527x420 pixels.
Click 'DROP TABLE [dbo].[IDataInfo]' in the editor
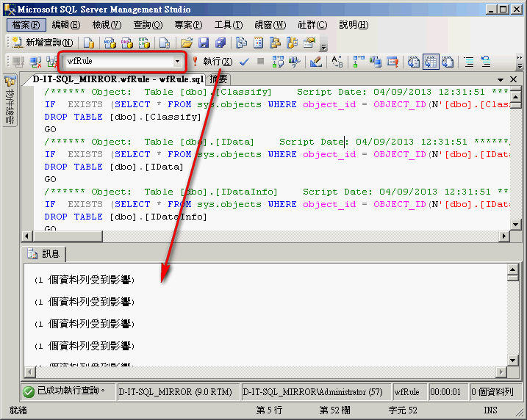(126, 217)
